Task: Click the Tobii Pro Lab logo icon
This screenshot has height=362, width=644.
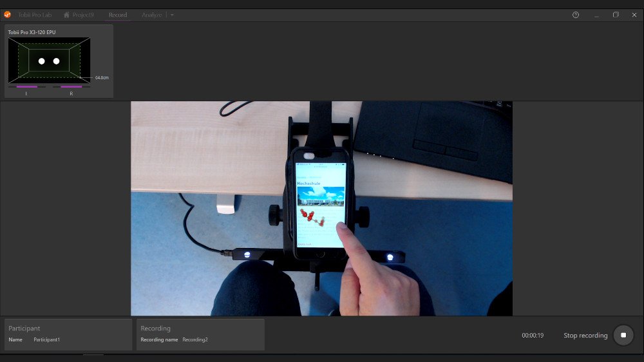Action: (7, 15)
